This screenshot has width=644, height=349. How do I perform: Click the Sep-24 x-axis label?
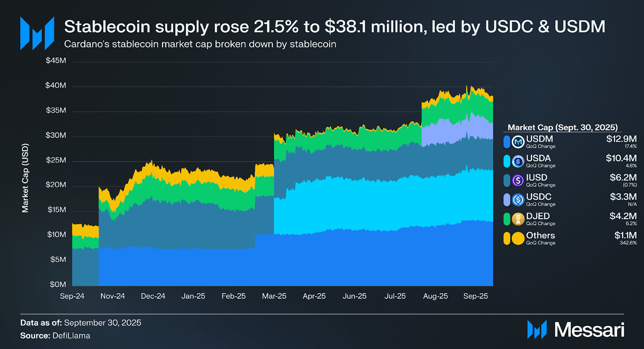(x=72, y=296)
